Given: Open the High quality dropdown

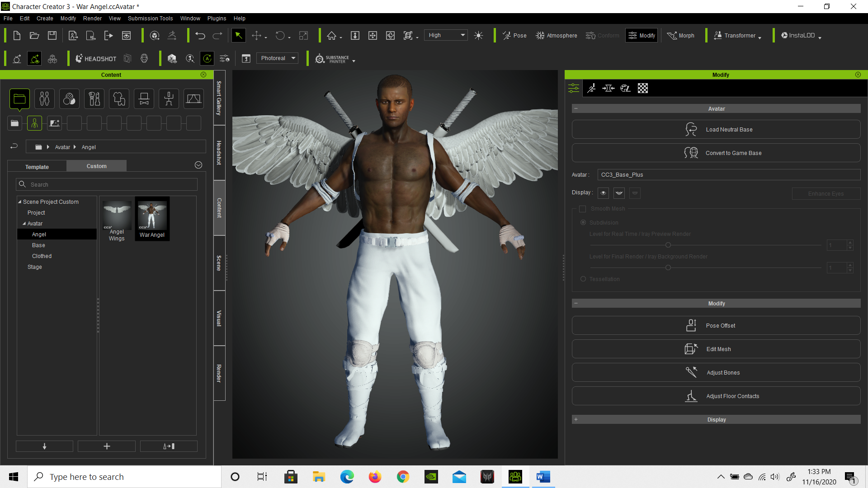Looking at the screenshot, I should 446,35.
